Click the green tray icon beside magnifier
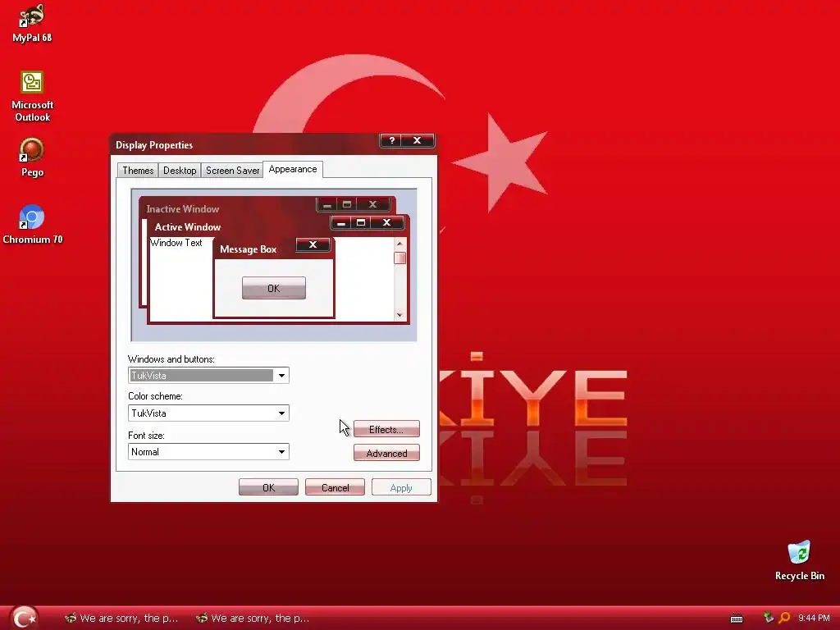840x630 pixels. tap(769, 618)
